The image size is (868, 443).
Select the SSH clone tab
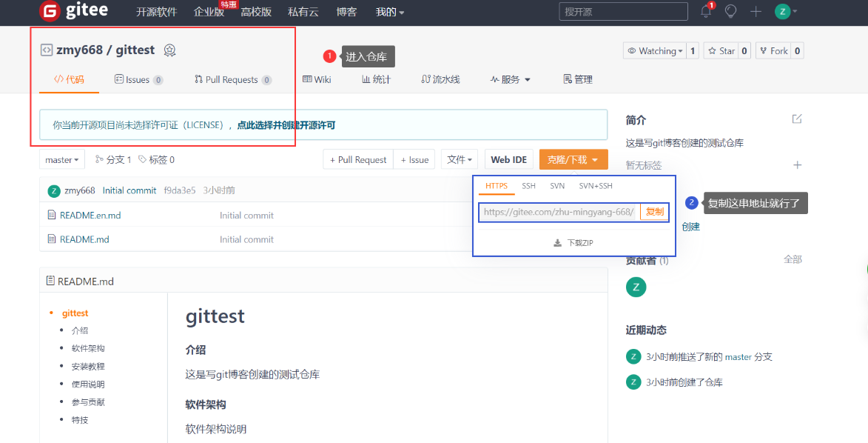coord(528,186)
